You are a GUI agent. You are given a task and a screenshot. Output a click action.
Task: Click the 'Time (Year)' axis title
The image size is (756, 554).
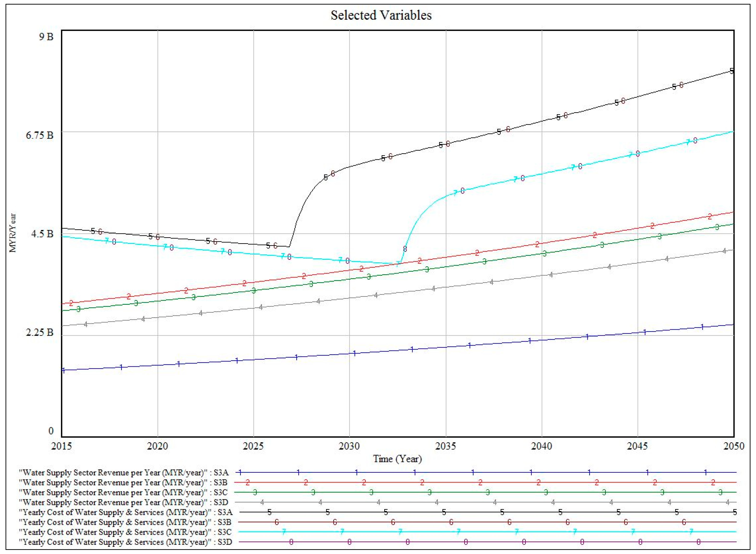coord(397,459)
